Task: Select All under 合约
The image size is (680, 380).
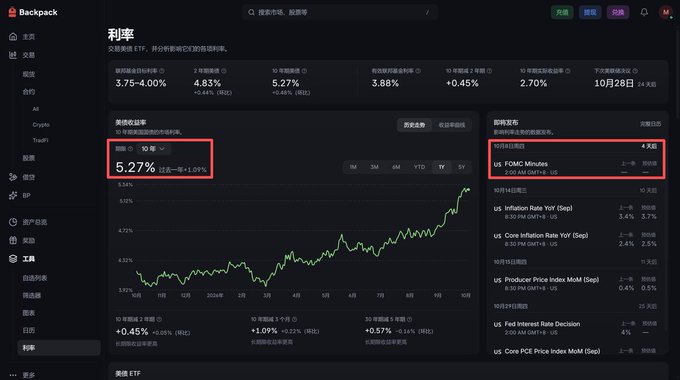Action: pos(36,109)
